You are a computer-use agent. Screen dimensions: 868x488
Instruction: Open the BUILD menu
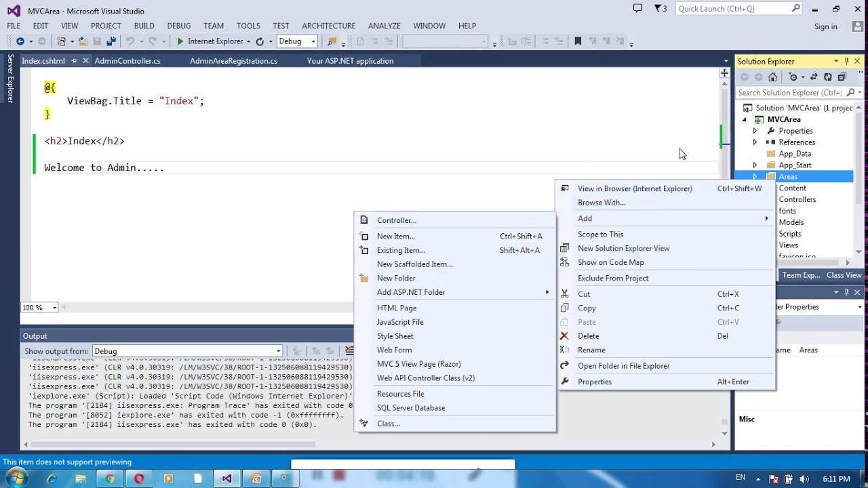tap(144, 26)
